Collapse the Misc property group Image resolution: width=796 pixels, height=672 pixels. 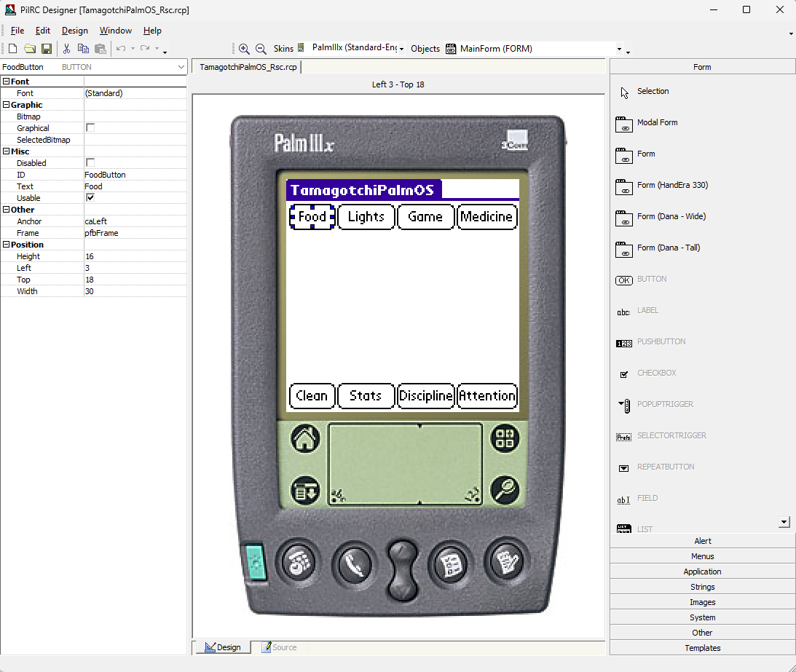pyautogui.click(x=6, y=151)
